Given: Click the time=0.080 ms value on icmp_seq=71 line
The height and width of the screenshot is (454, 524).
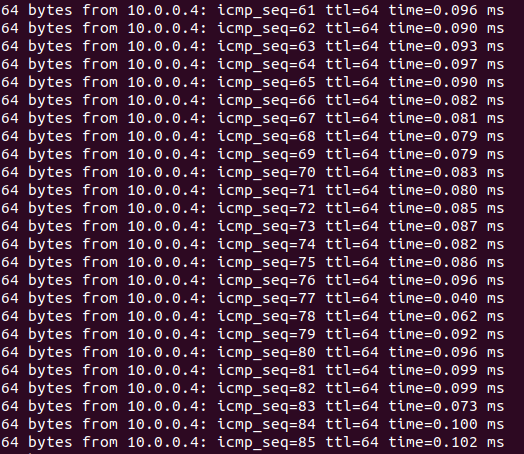Looking at the screenshot, I should (446, 190).
